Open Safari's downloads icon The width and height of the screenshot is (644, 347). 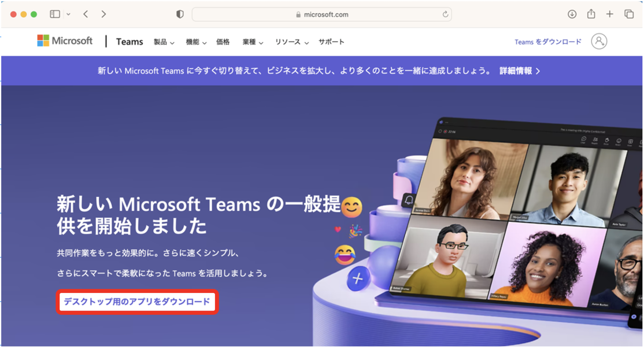[x=572, y=14]
